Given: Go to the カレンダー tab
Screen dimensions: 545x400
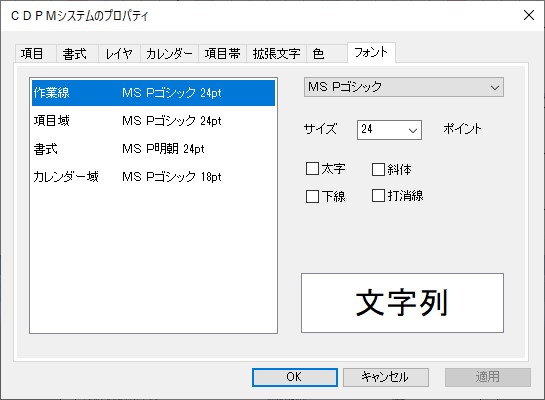Looking at the screenshot, I should (x=169, y=54).
